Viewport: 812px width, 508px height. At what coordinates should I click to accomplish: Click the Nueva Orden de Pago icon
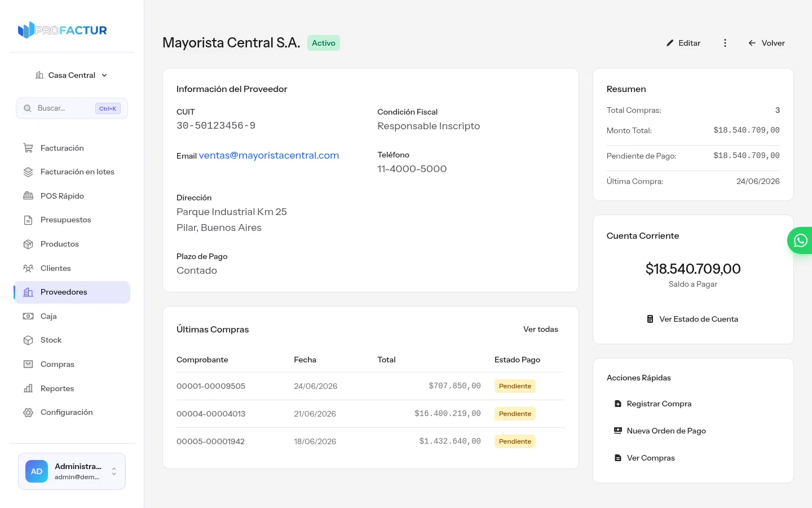pos(617,431)
